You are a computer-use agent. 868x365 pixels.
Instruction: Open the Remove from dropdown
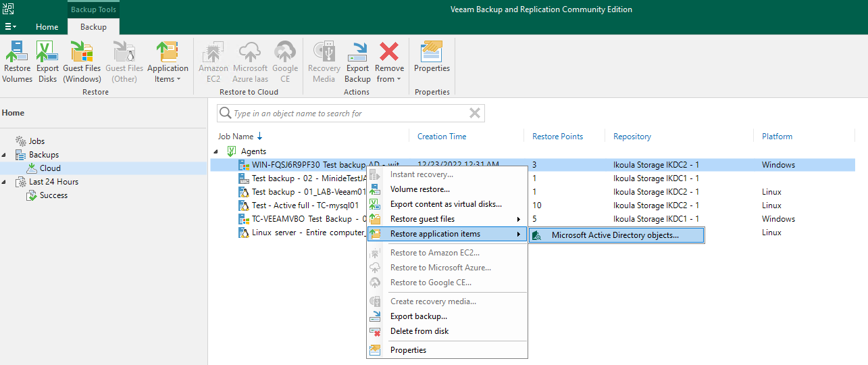pos(389,62)
